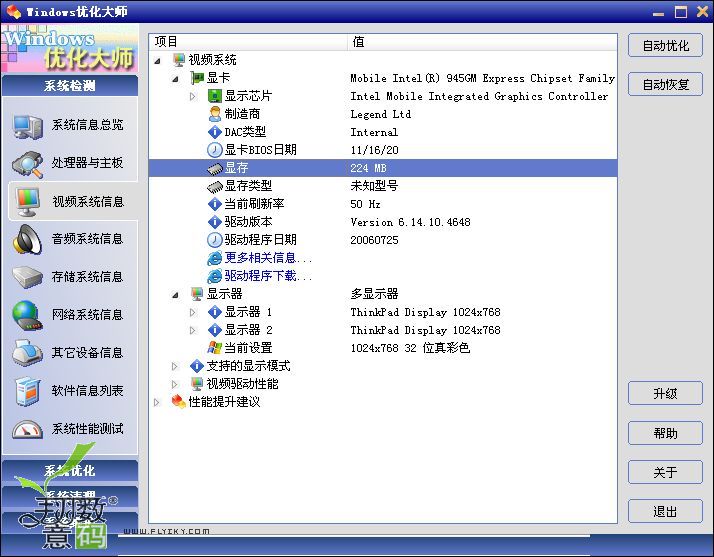Expand the 显示器 1 node
Viewport: 714px width, 557px height.
click(193, 312)
